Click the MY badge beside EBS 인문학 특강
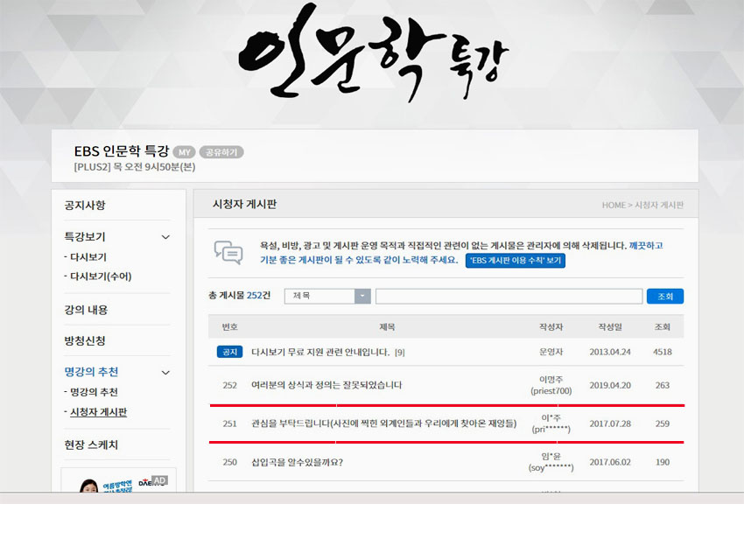The height and width of the screenshot is (560, 744). 184,152
